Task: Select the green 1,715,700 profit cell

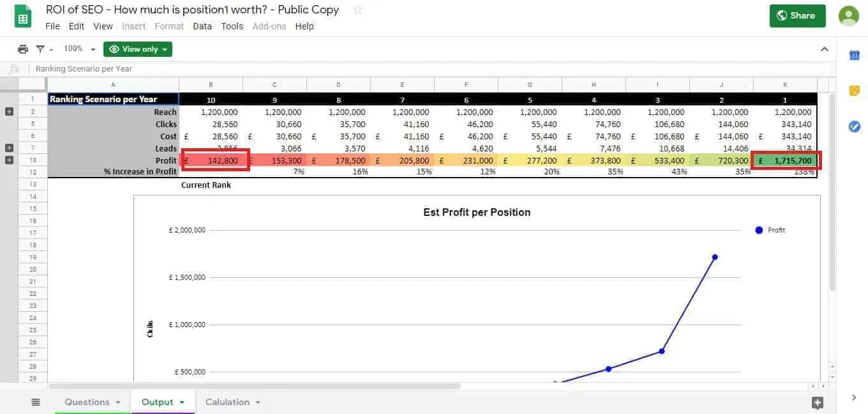Action: [785, 160]
